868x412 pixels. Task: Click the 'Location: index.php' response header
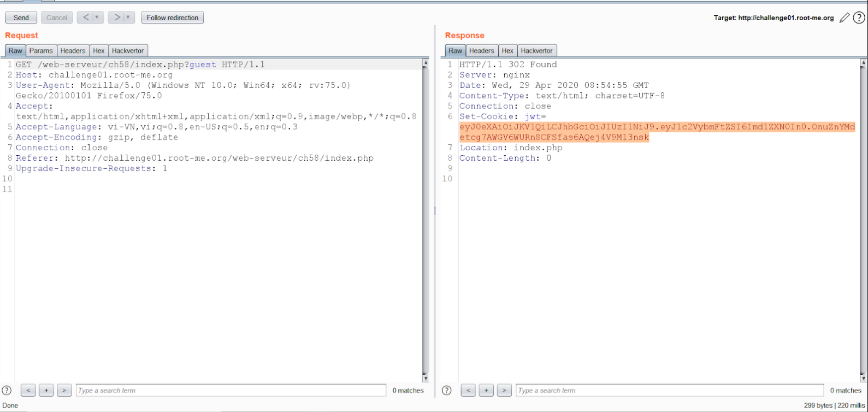(x=511, y=148)
